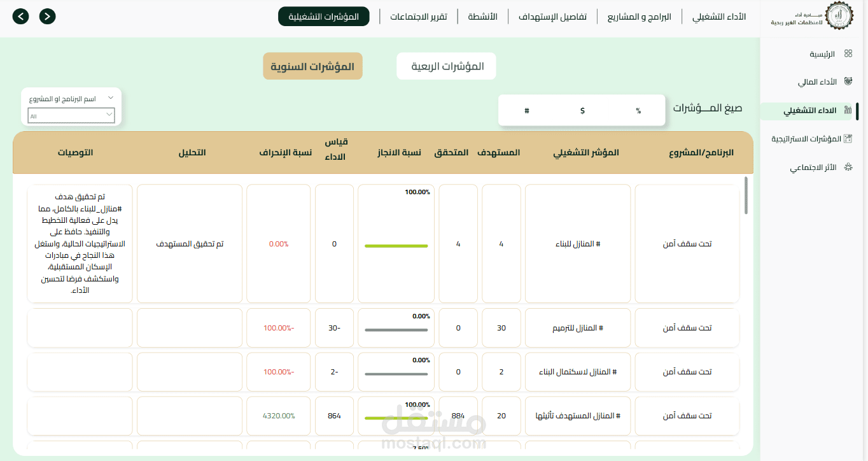
Task: Show المؤشرات السنوية annual indicators
Action: pos(312,66)
